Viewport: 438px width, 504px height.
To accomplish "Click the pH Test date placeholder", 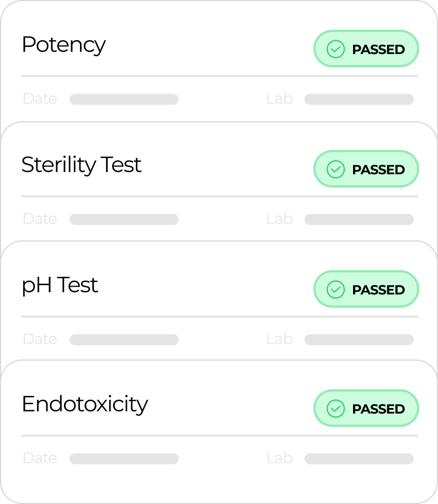I will click(124, 340).
